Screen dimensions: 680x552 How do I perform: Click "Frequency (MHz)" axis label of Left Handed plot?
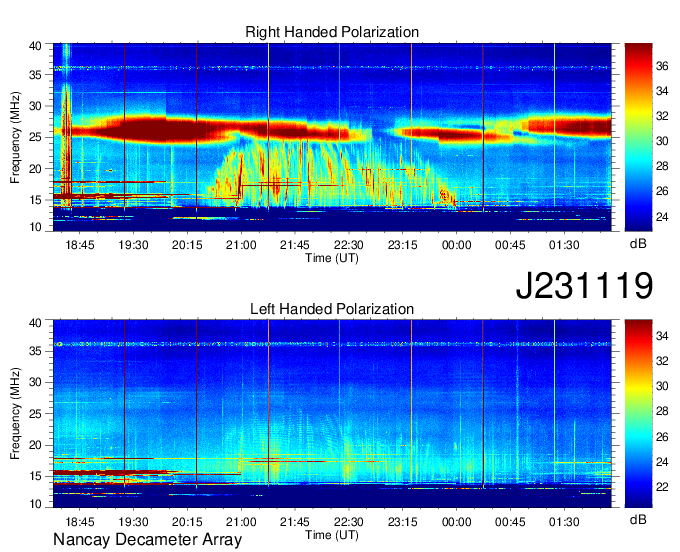pos(15,414)
